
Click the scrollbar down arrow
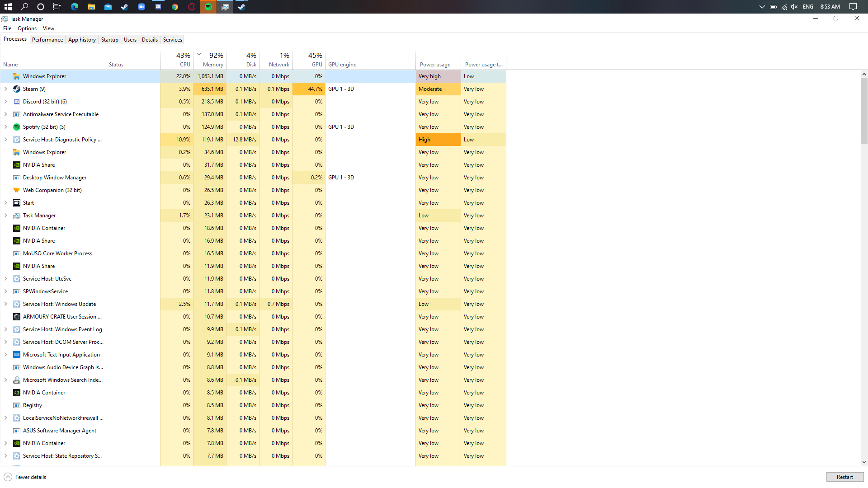click(x=864, y=462)
